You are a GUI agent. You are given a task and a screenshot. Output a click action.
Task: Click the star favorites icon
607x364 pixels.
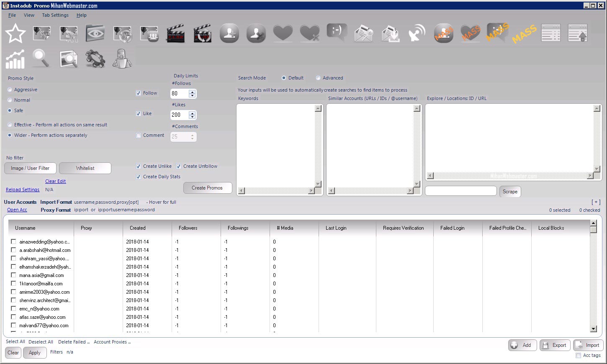15,33
